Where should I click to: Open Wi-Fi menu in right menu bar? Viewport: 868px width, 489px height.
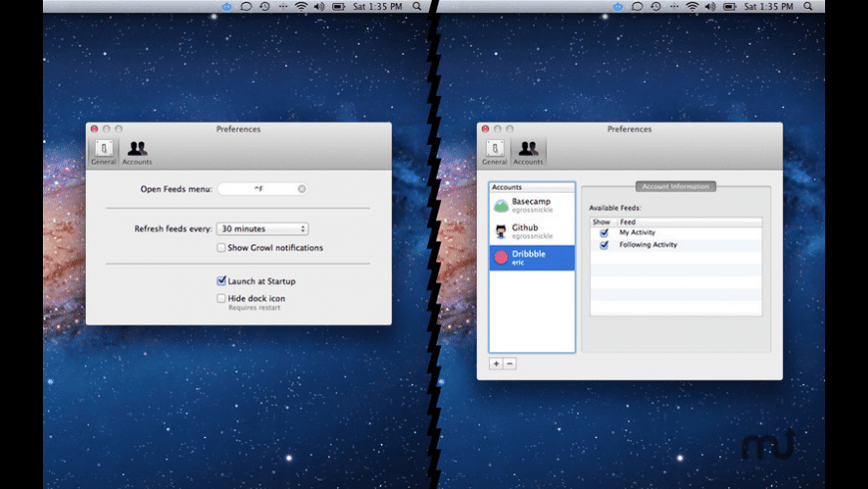692,7
